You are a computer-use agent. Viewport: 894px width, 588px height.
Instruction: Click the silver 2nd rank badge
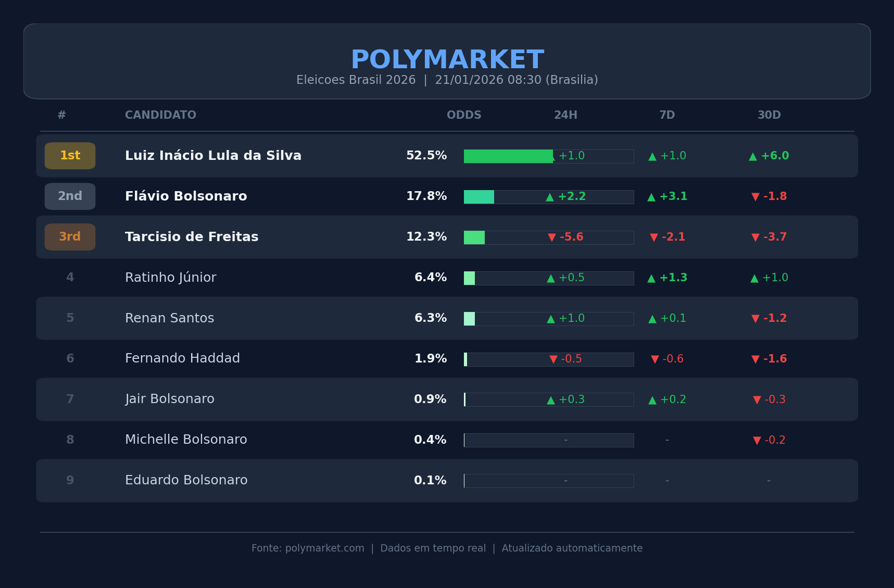point(70,196)
